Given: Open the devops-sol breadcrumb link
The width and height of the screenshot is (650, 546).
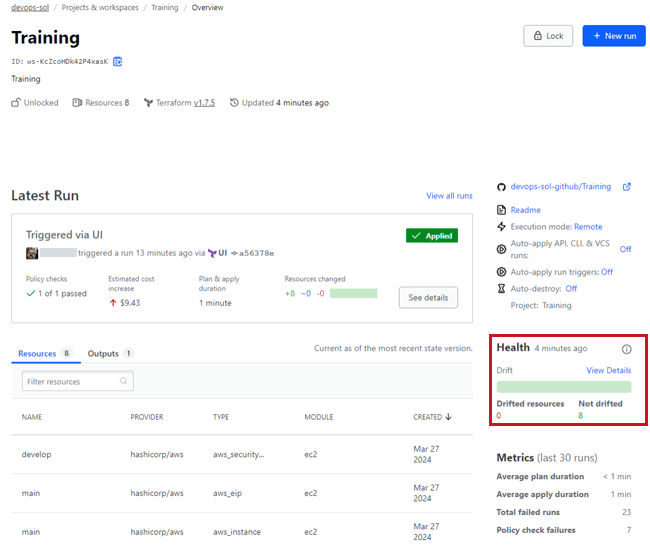Looking at the screenshot, I should pos(30,7).
